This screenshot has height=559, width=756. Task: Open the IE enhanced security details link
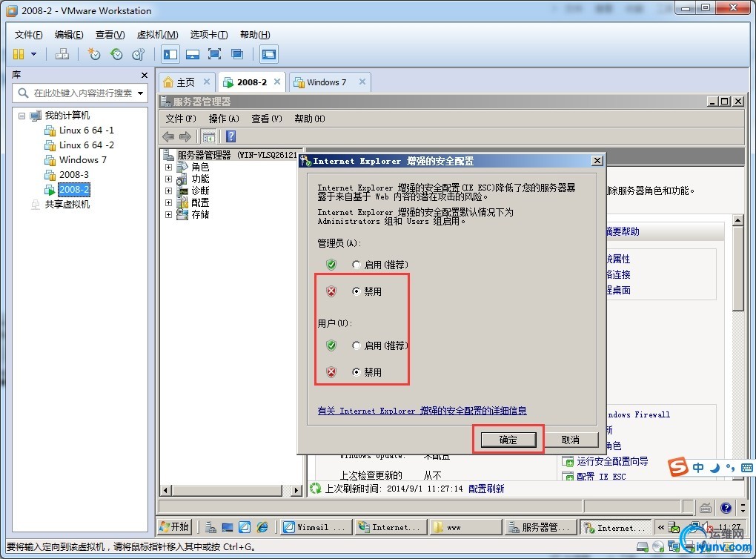(x=422, y=411)
